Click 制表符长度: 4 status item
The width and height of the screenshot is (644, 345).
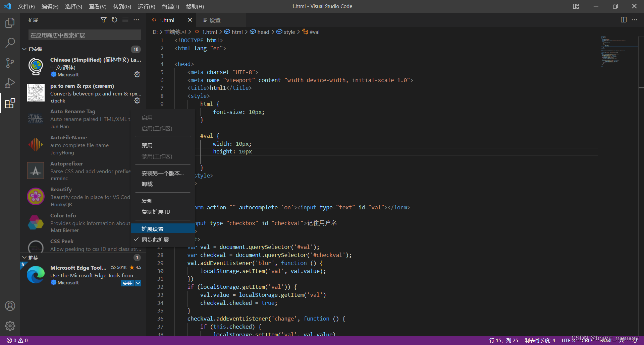click(540, 340)
